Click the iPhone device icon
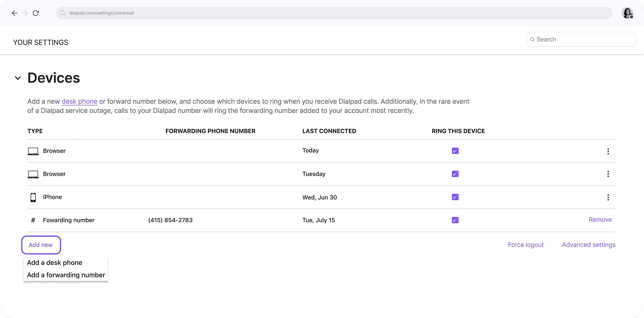 32,197
